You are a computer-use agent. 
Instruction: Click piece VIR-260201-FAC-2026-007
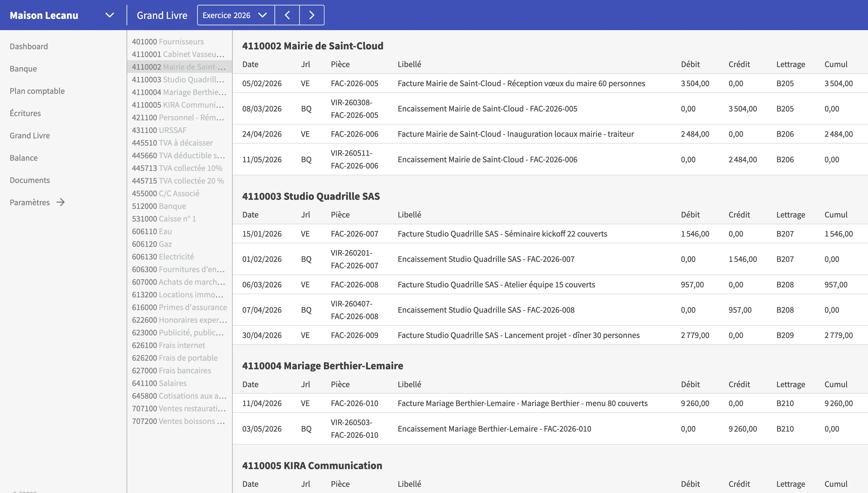coord(355,259)
